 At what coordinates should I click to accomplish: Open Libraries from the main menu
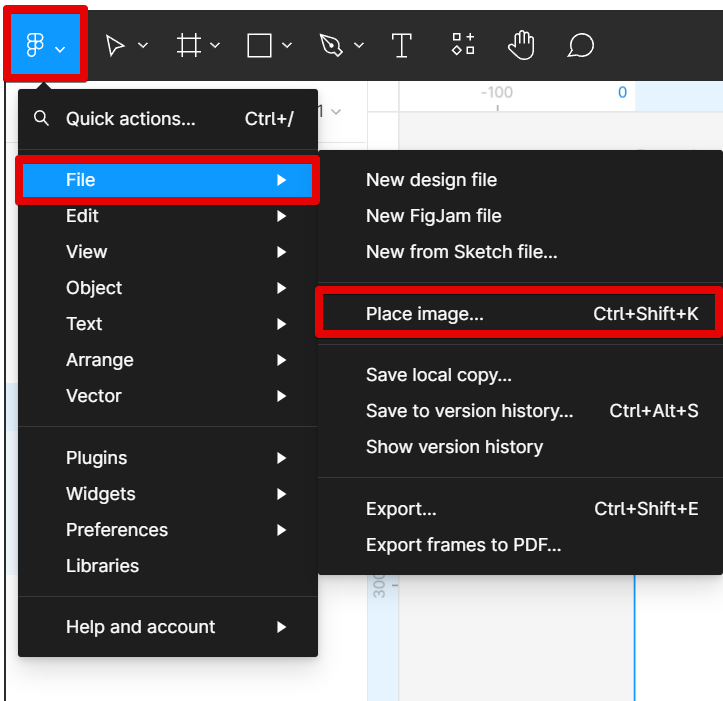[x=102, y=566]
